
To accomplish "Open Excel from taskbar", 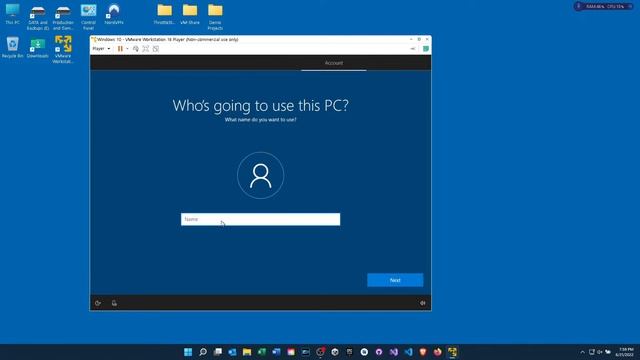I will click(x=262, y=352).
